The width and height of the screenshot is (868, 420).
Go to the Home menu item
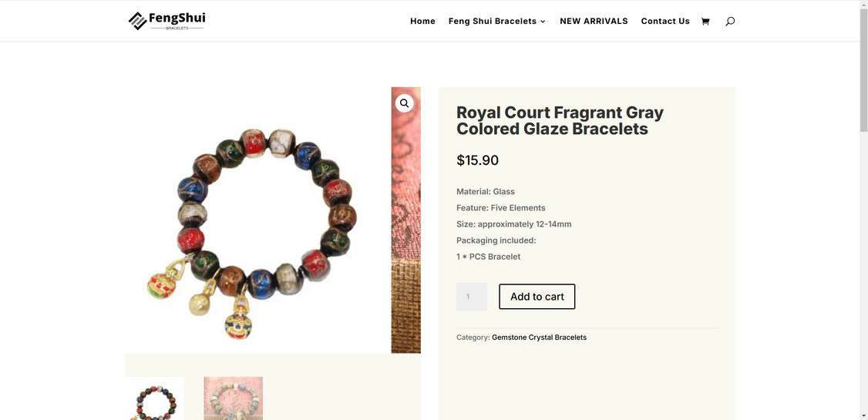422,21
